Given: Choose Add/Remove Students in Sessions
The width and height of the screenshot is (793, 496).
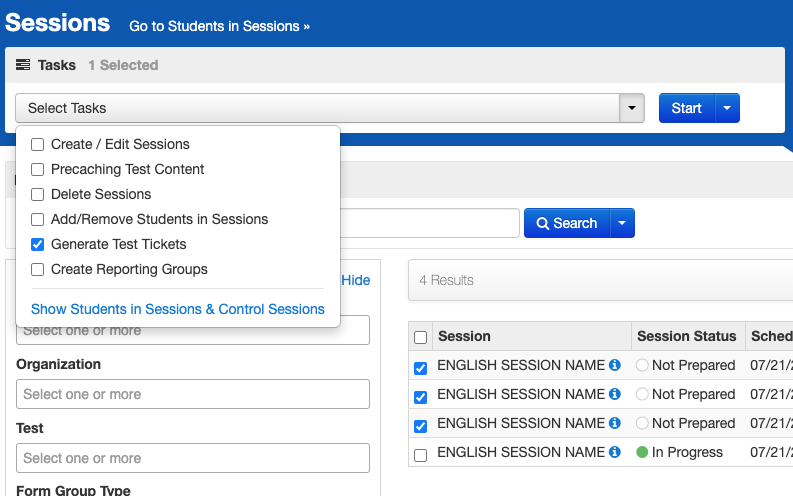Looking at the screenshot, I should [38, 219].
